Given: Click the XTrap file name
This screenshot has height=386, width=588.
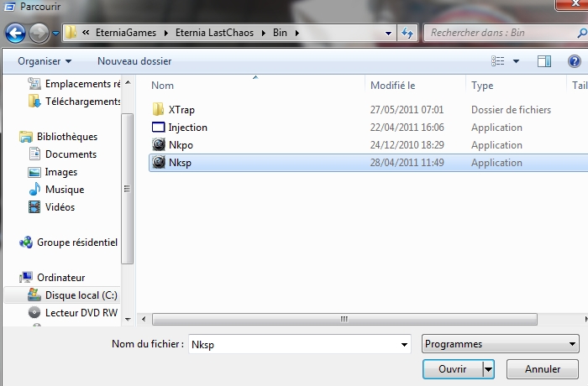Looking at the screenshot, I should [181, 110].
